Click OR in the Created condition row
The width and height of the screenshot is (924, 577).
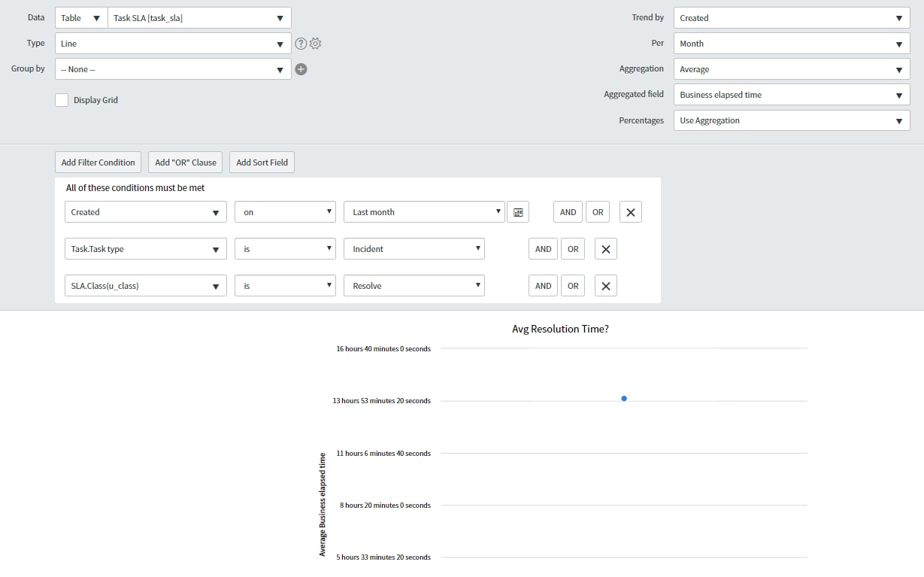tap(598, 212)
